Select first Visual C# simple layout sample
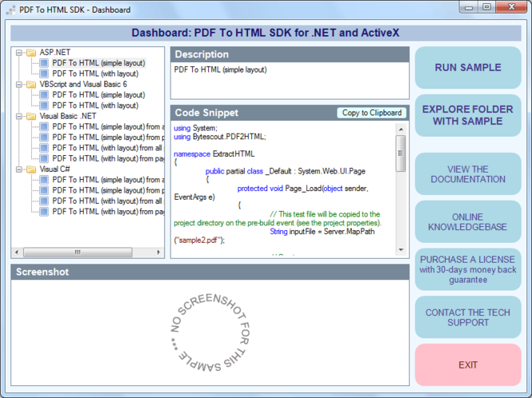Viewport: 532px width, 398px height. click(108, 180)
